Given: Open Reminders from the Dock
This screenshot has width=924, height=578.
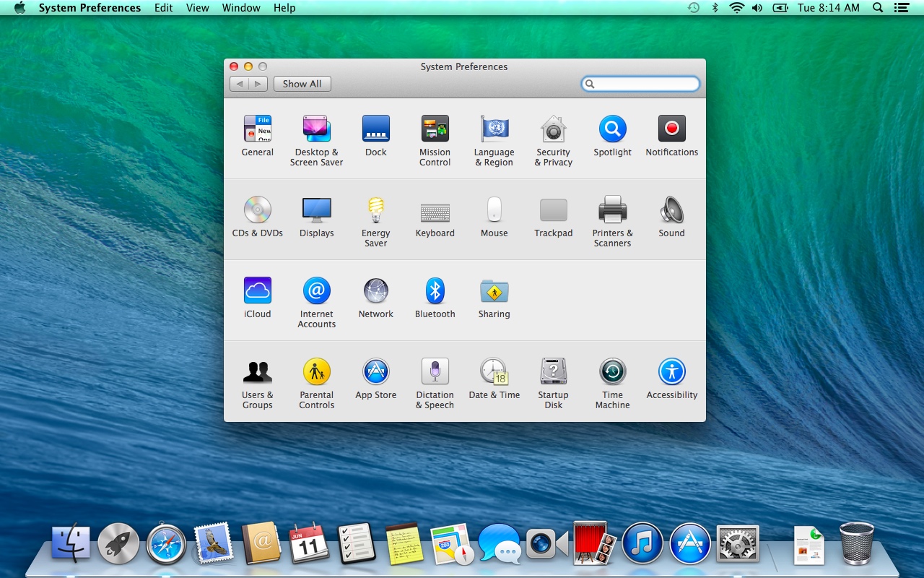Looking at the screenshot, I should click(357, 543).
